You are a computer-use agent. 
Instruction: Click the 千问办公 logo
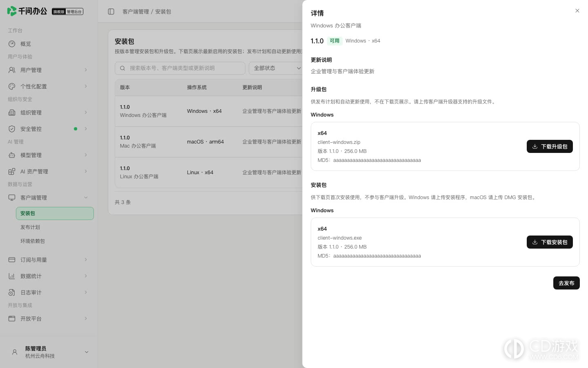(27, 11)
